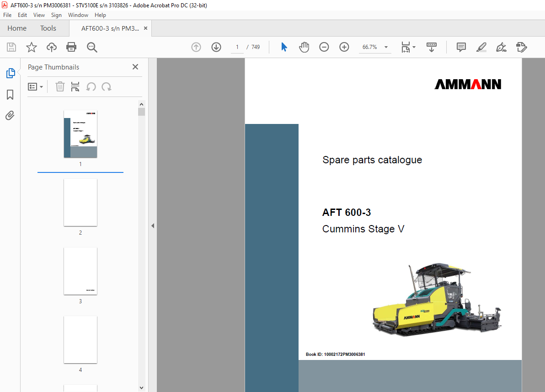Select the AFT600-3 document tab
Viewport: 545px width, 392px height.
point(110,28)
